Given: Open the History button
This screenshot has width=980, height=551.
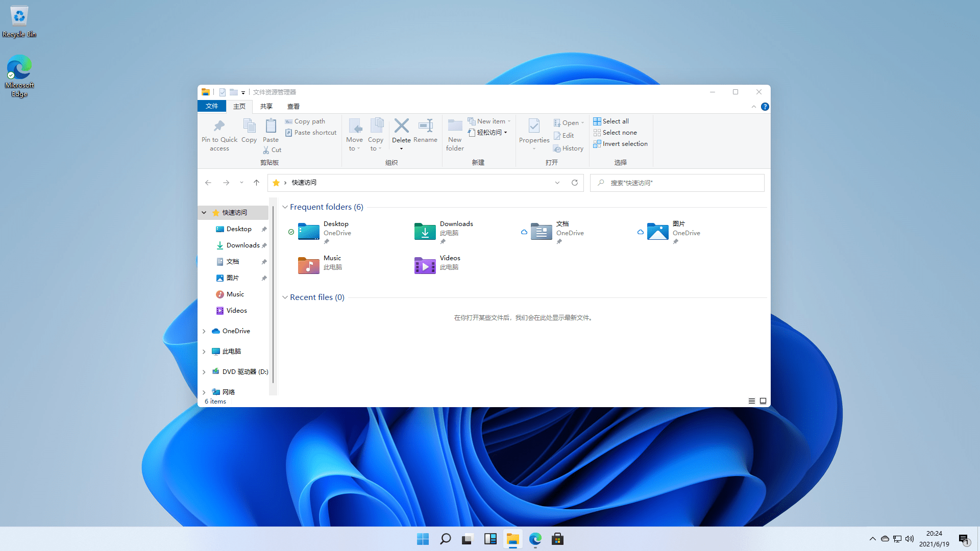Looking at the screenshot, I should click(x=568, y=148).
